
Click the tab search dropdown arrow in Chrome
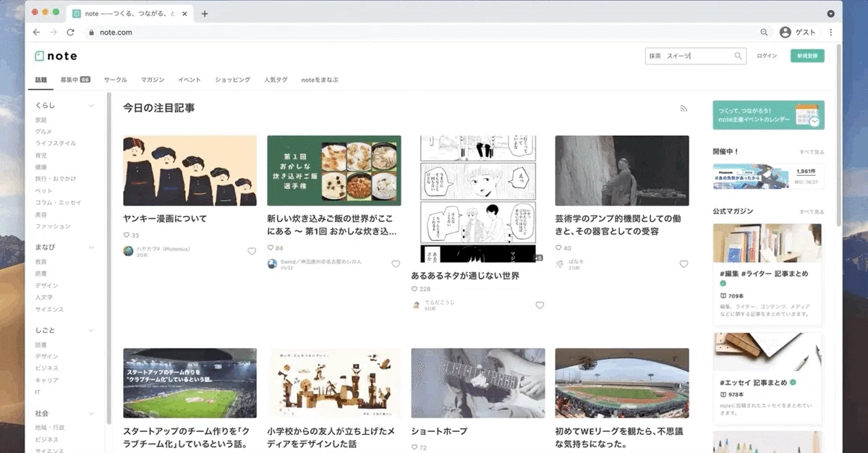coord(830,14)
